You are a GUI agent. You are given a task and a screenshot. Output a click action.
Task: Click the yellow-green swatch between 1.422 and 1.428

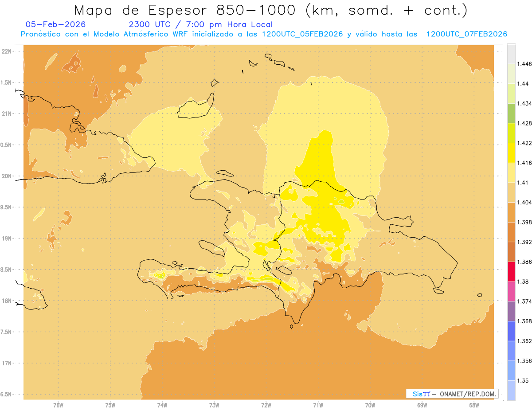pyautogui.click(x=511, y=133)
